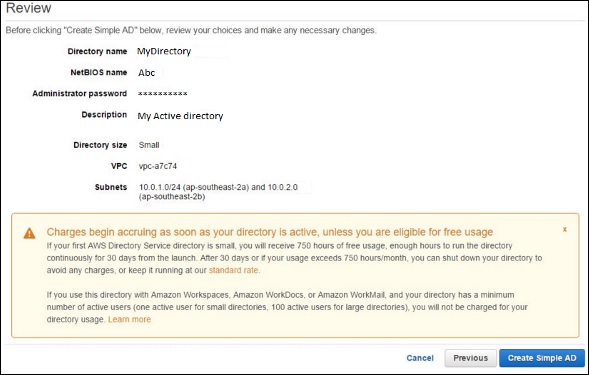
Task: Click the Review page heading
Action: click(29, 8)
